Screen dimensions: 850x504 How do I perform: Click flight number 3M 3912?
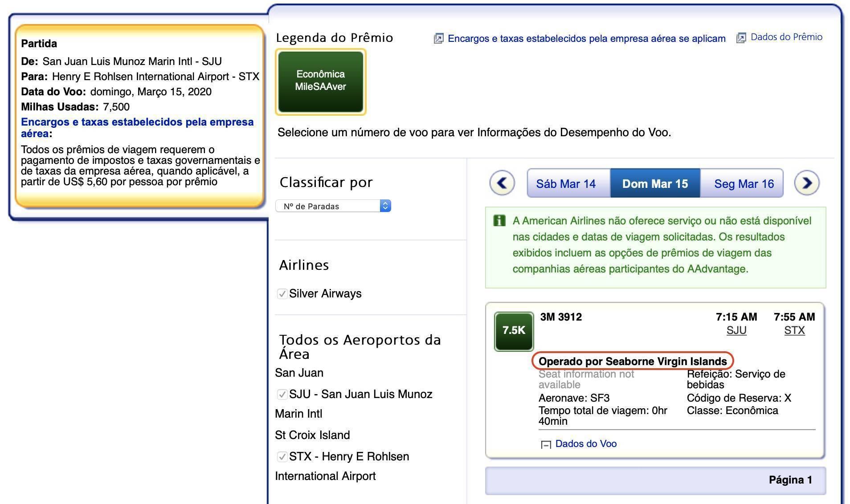[561, 317]
